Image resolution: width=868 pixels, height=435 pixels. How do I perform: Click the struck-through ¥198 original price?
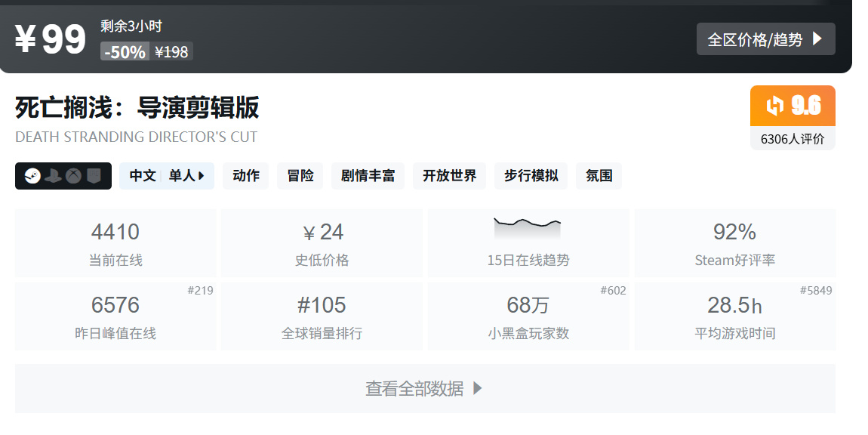tap(171, 51)
